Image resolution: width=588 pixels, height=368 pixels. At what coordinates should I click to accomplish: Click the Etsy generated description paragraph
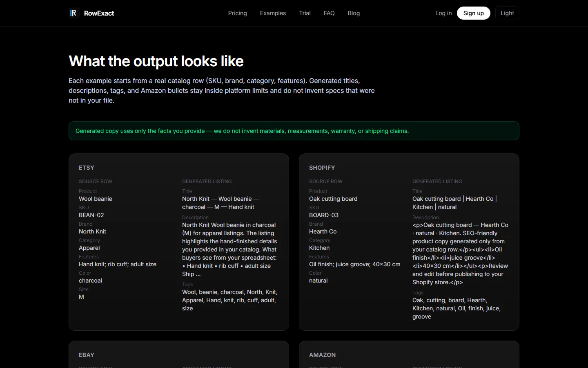230,249
